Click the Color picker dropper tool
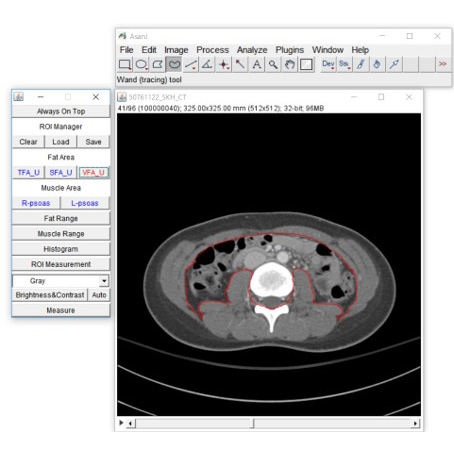This screenshot has width=454, height=454. (x=394, y=64)
